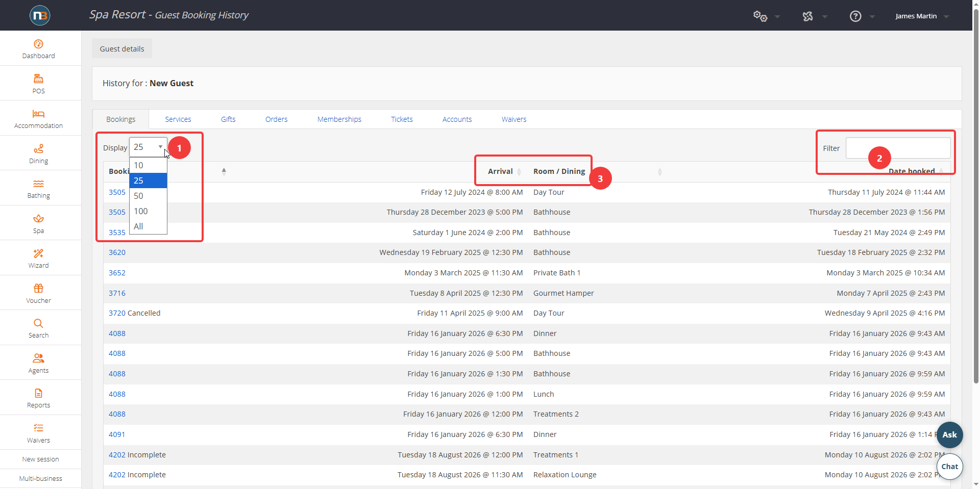This screenshot has width=980, height=489.
Task: Choose 50 in Display dropdown
Action: tap(148, 196)
